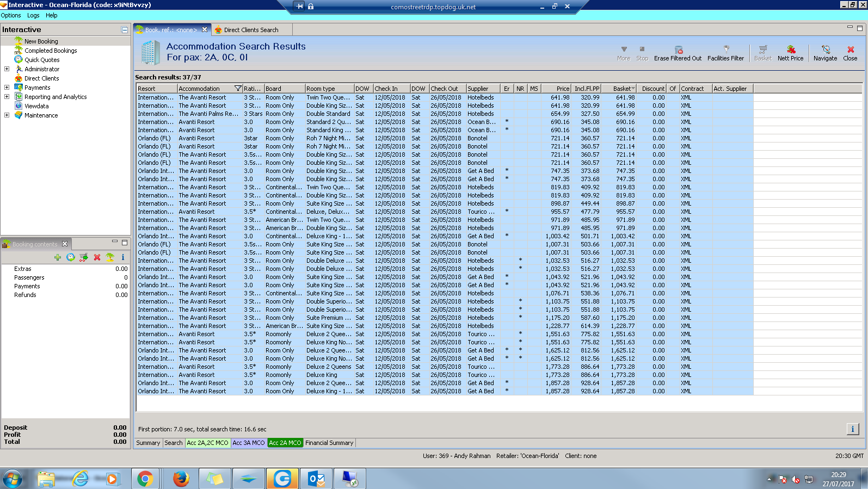The image size is (868, 489).
Task: Close the Booking contents tab
Action: point(65,244)
